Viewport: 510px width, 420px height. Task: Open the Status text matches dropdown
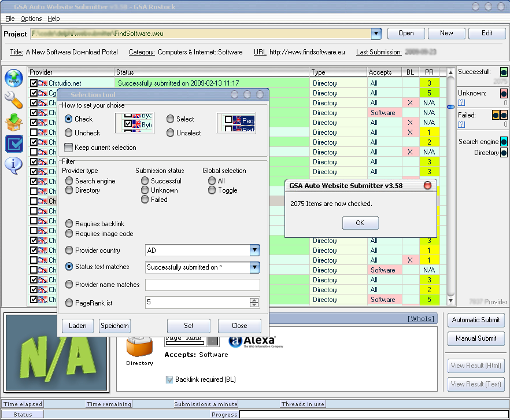pos(254,267)
